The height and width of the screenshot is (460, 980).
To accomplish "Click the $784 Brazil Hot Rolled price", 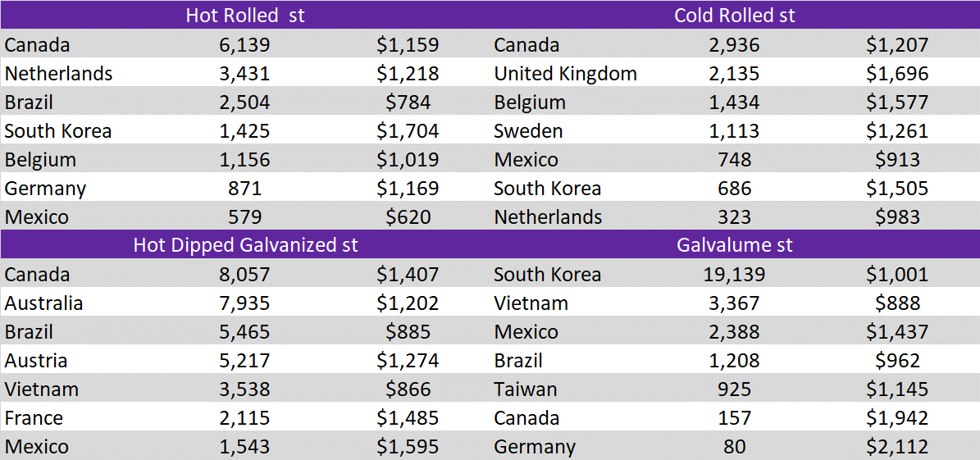I will pyautogui.click(x=408, y=102).
